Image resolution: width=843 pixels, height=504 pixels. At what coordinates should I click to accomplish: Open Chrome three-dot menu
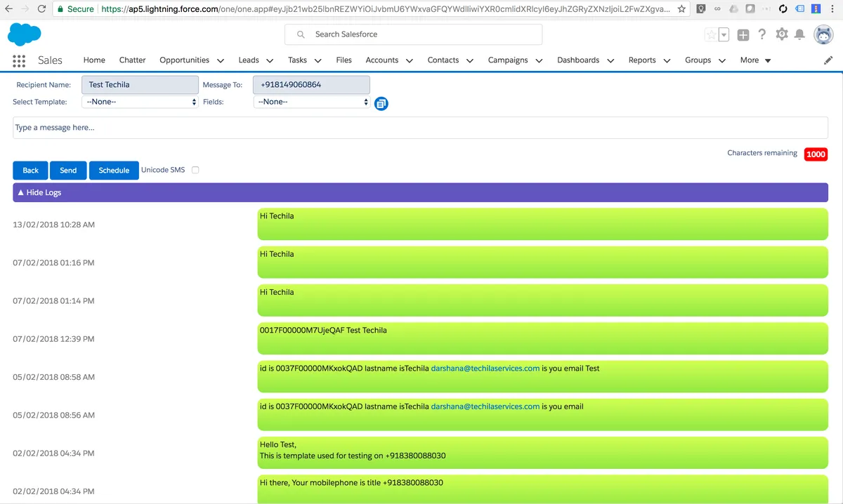[x=833, y=9]
